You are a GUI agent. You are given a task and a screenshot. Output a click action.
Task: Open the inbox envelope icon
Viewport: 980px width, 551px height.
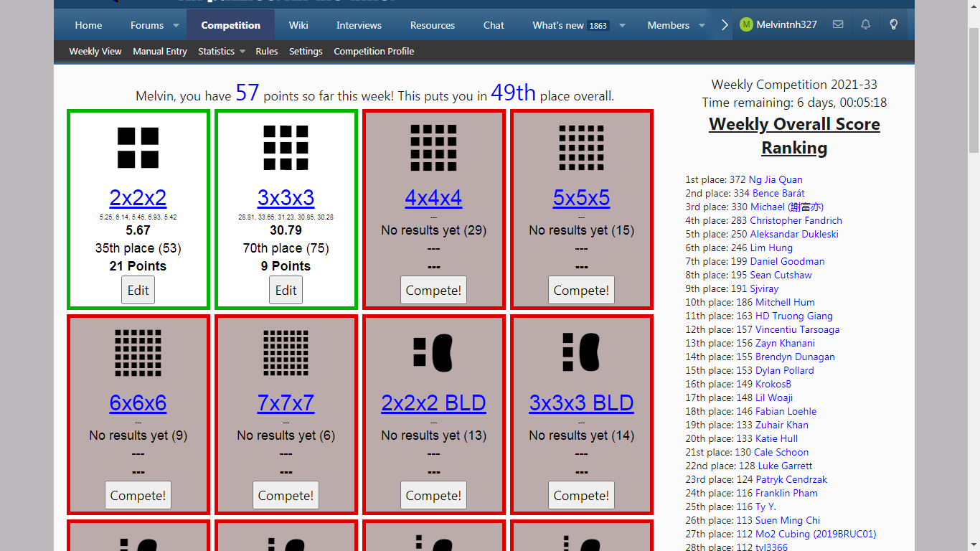click(x=838, y=24)
